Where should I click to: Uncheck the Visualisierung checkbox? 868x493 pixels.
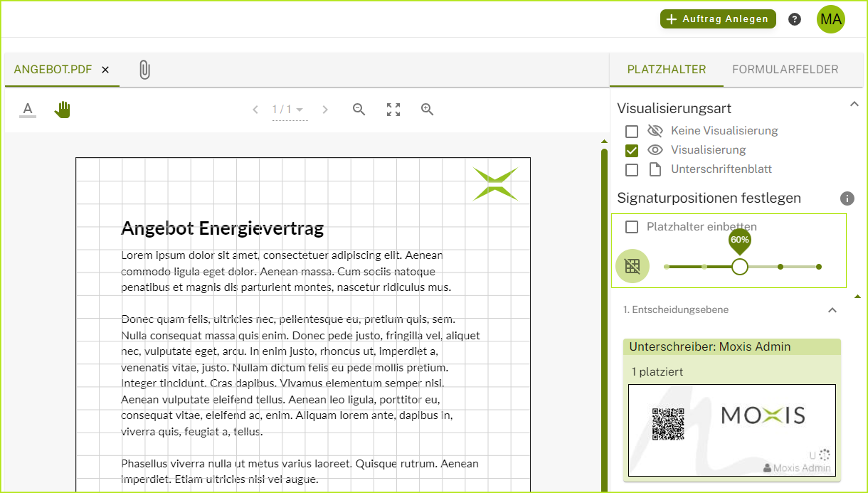pyautogui.click(x=632, y=150)
